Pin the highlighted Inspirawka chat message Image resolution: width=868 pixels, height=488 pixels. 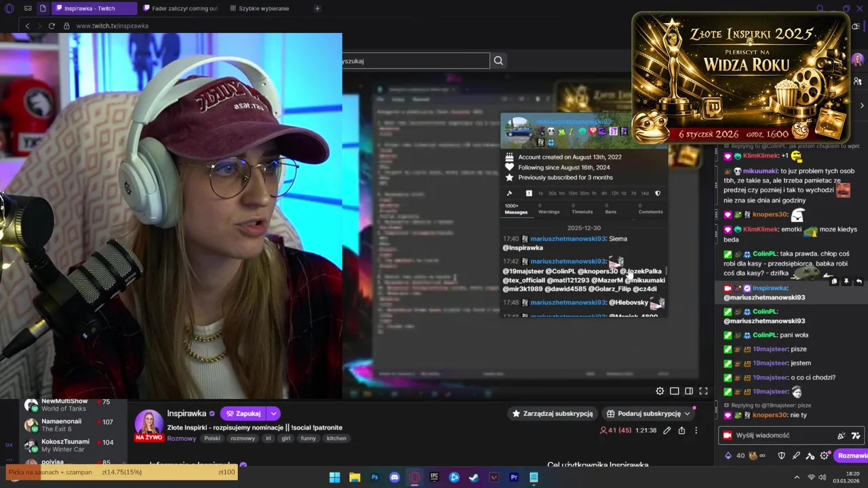coord(846,281)
